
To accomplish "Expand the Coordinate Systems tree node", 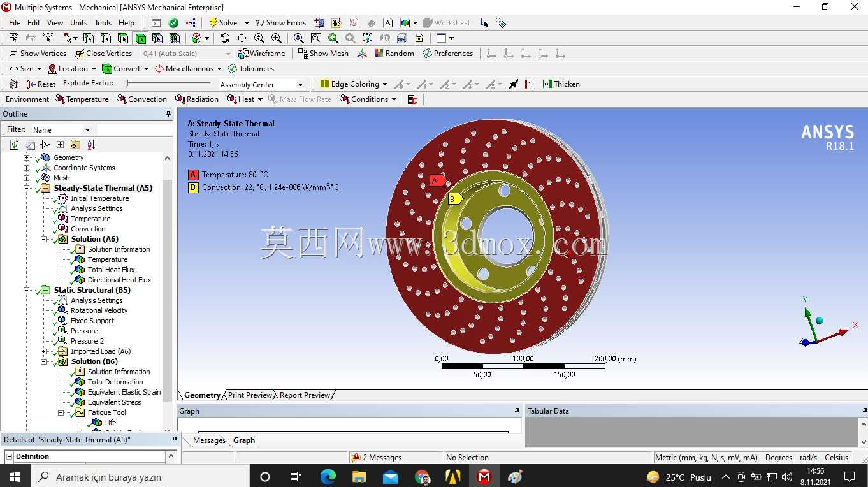I will pyautogui.click(x=27, y=168).
